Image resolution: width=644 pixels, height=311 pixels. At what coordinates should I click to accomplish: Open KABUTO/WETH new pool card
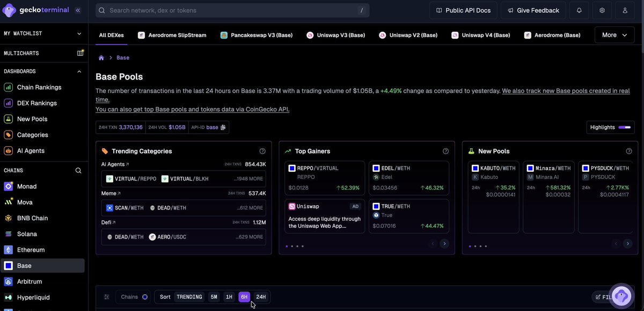tap(493, 197)
